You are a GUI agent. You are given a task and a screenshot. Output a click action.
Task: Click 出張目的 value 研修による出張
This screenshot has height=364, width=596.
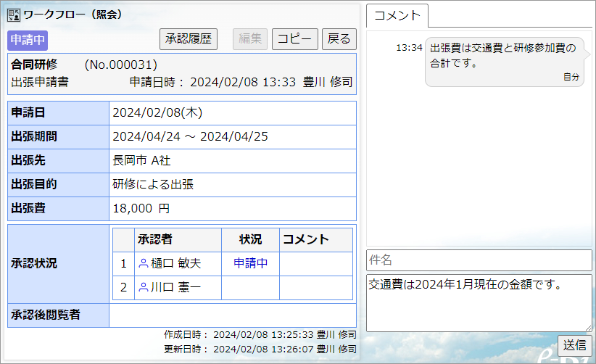click(153, 185)
